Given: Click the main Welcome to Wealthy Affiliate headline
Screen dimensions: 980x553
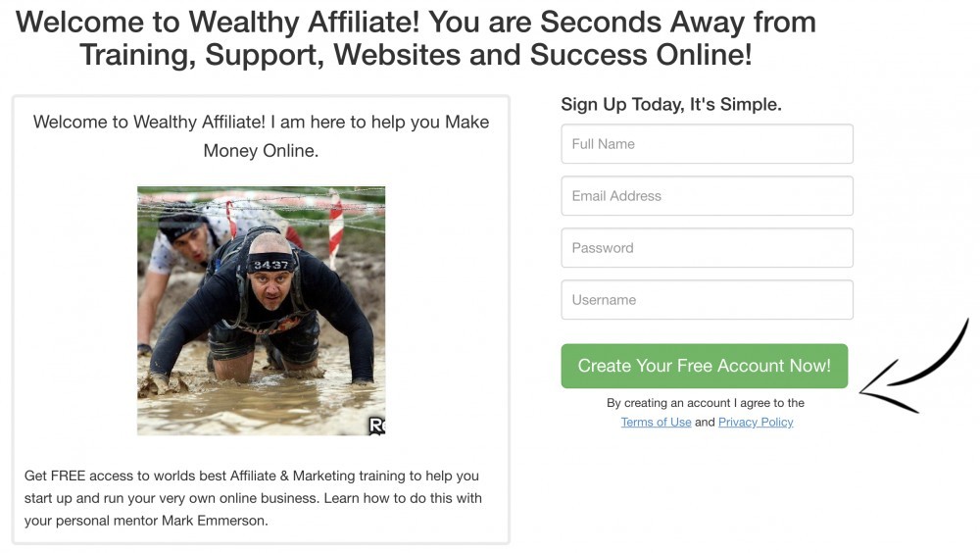Looking at the screenshot, I should (416, 38).
